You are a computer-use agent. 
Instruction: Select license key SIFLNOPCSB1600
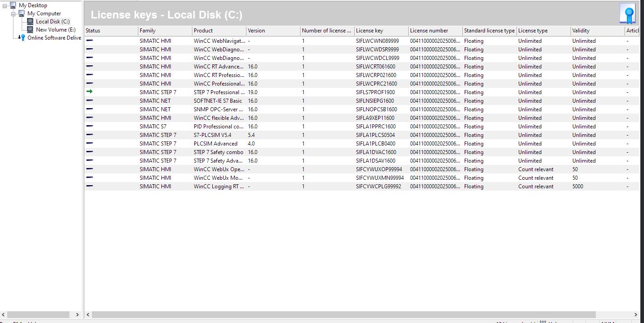point(376,109)
